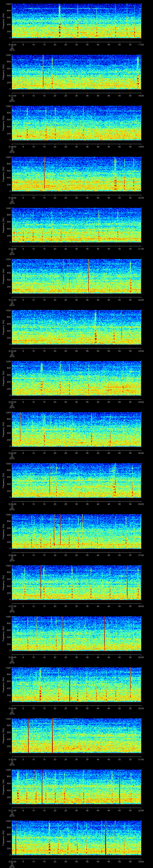Screen dimensions: 153x868
Task: Click the standalone '25:00' end-of-axis label
Action: pos(141,453)
